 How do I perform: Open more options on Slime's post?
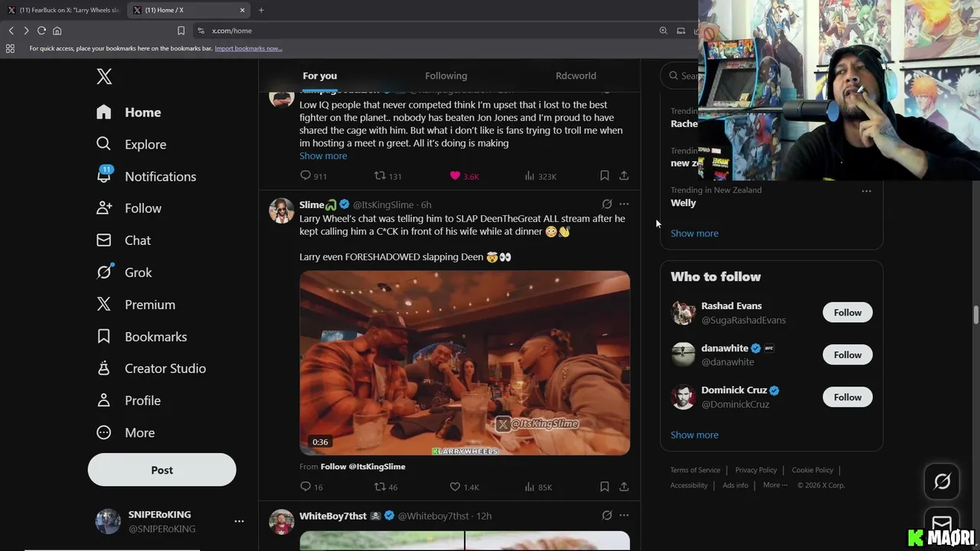point(624,204)
